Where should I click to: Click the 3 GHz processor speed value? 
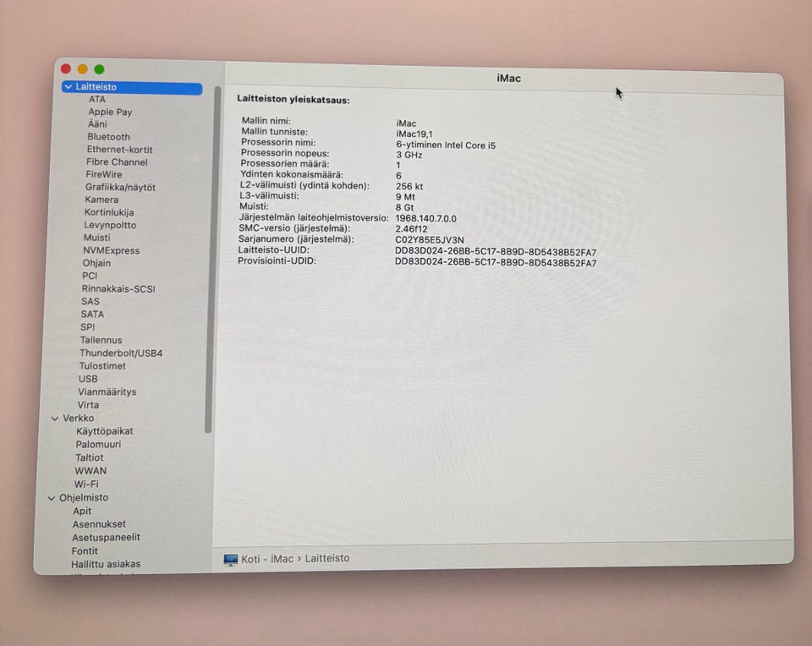[409, 156]
